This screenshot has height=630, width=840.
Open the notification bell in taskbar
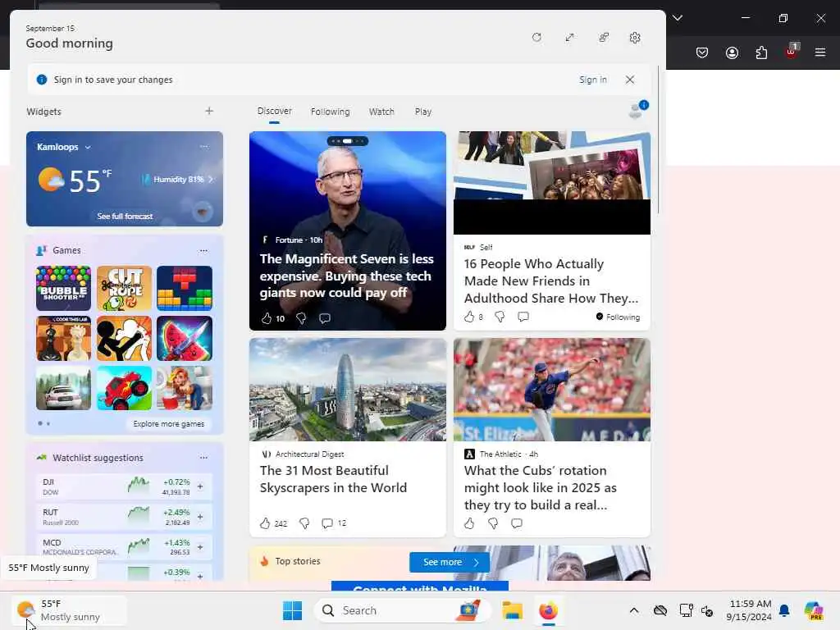click(784, 610)
